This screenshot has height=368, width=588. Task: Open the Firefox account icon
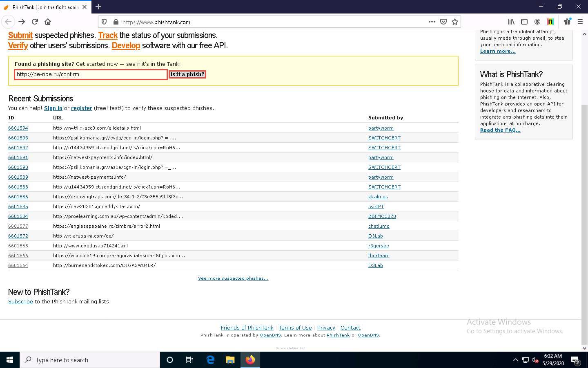pos(537,22)
